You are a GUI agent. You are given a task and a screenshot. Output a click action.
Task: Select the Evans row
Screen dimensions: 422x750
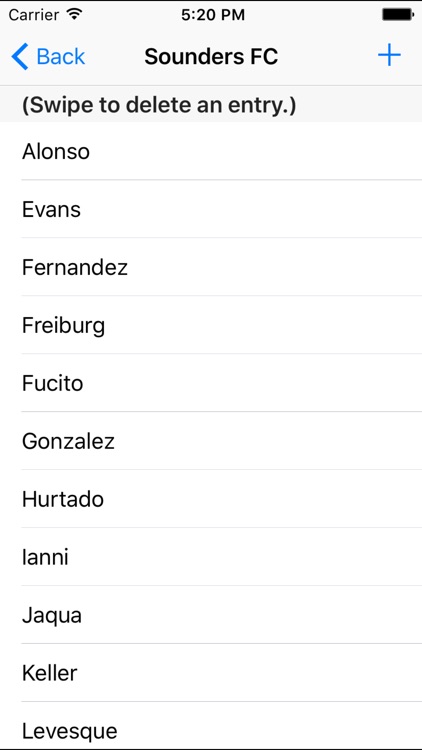click(x=211, y=209)
